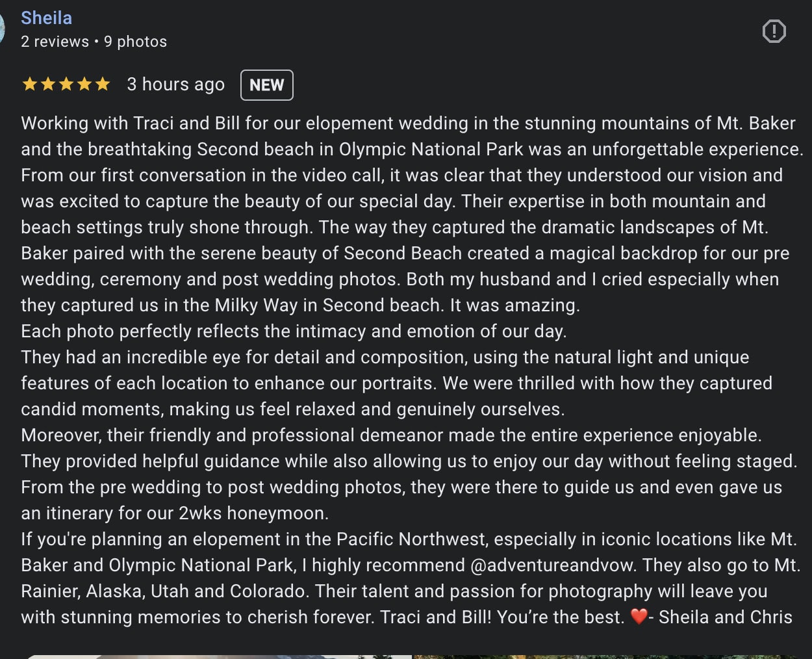Click the red heart emoji in review
The image size is (812, 659).
point(639,617)
